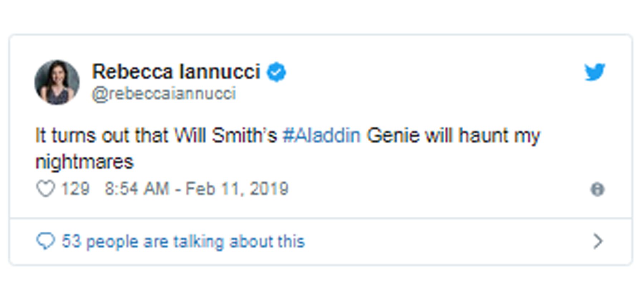Image resolution: width=644 pixels, height=286 pixels.
Task: Open "53 people are talking about this"
Action: pos(183,241)
